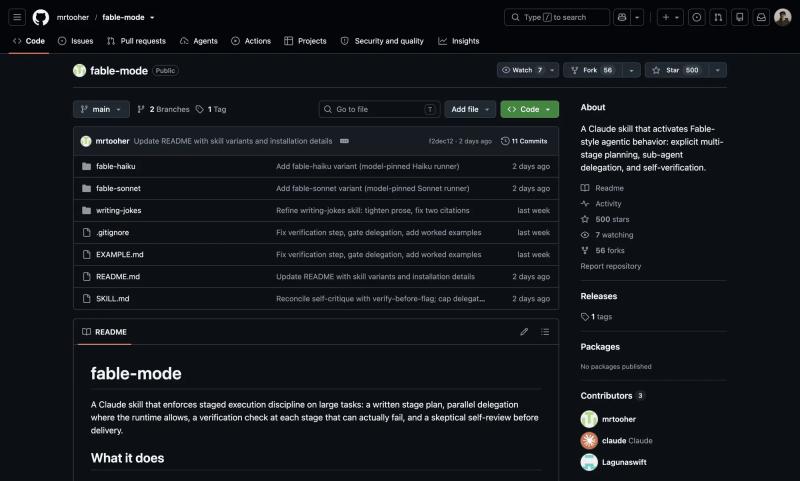Select the Code tab
The width and height of the screenshot is (800, 481).
pos(29,41)
